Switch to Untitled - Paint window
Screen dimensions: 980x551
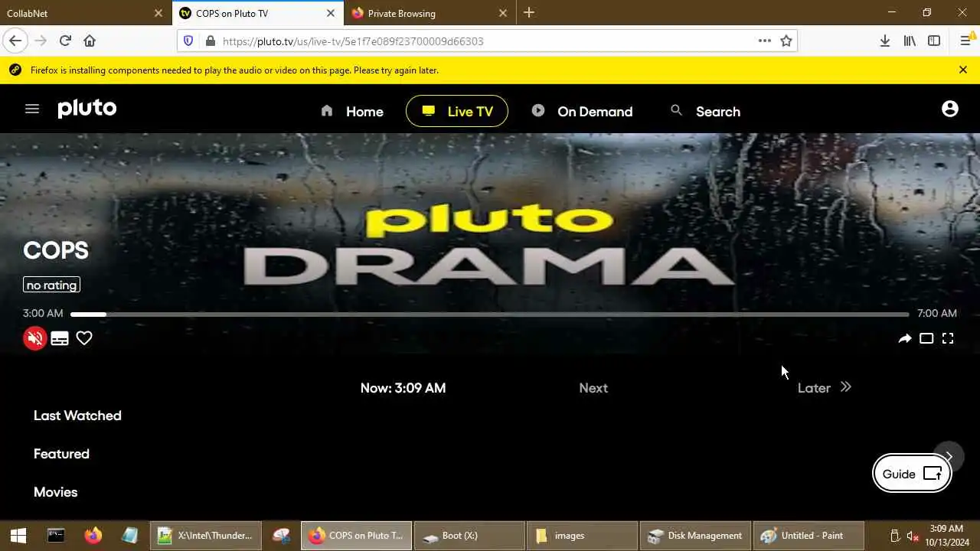point(808,536)
